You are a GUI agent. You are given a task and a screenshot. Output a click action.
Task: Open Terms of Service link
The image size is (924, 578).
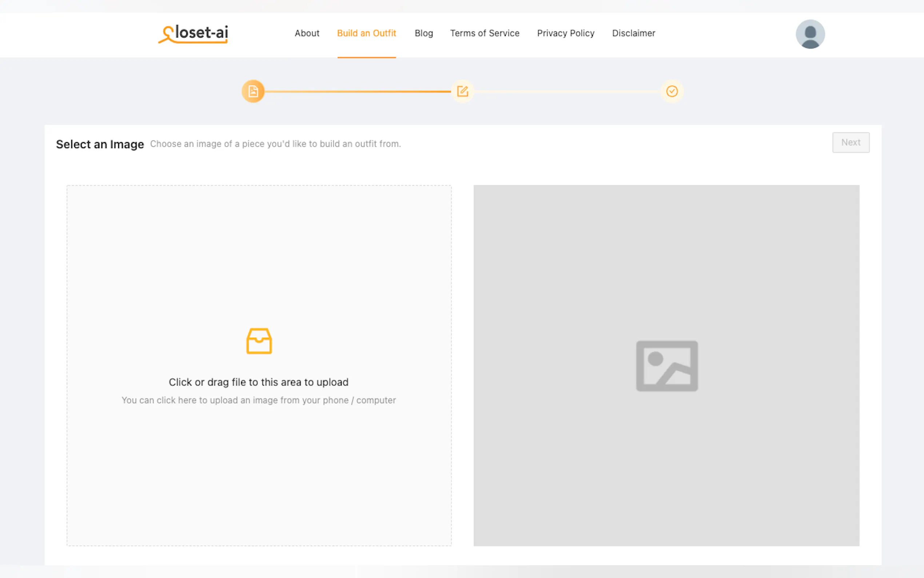[x=484, y=33]
